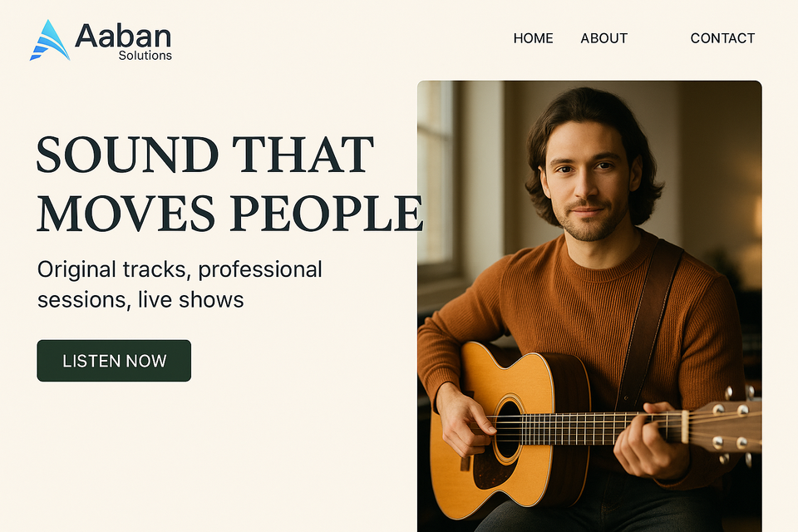Click the guitar sound hole in the photo
This screenshot has width=798, height=532.
point(507,431)
